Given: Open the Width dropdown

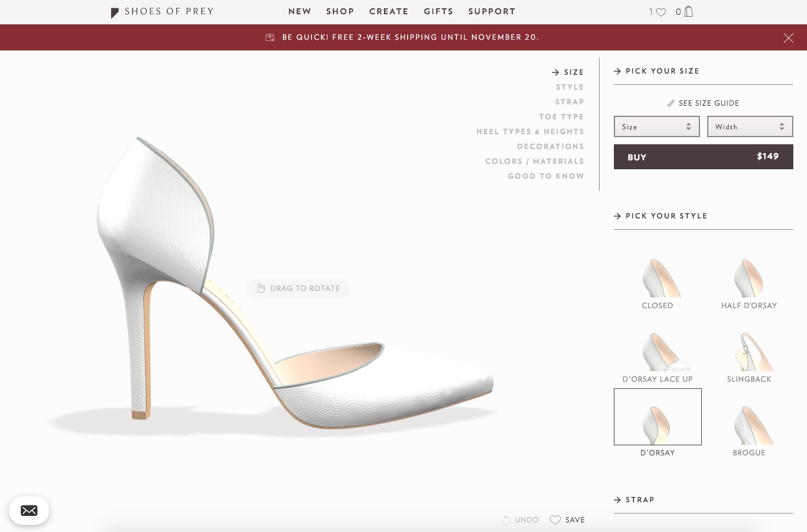Looking at the screenshot, I should (749, 126).
